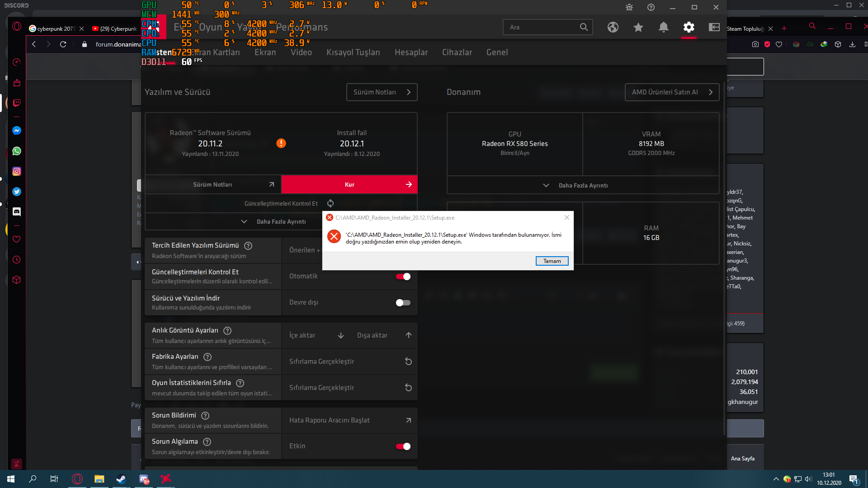
Task: Disable the Sorun Algılama toggle
Action: pyautogui.click(x=403, y=446)
